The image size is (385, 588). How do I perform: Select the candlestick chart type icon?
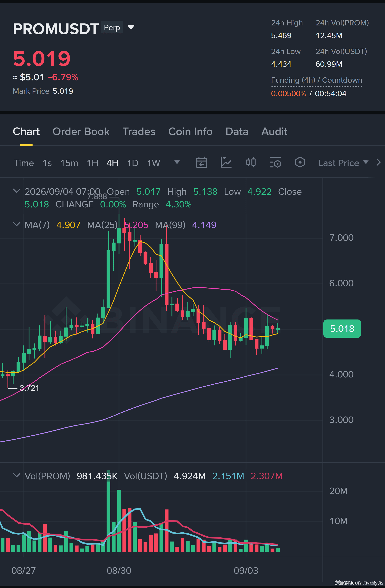pos(251,162)
